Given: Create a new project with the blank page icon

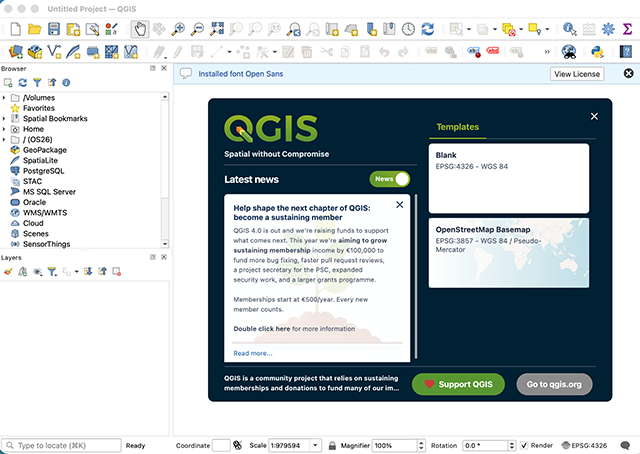Looking at the screenshot, I should pos(16,29).
